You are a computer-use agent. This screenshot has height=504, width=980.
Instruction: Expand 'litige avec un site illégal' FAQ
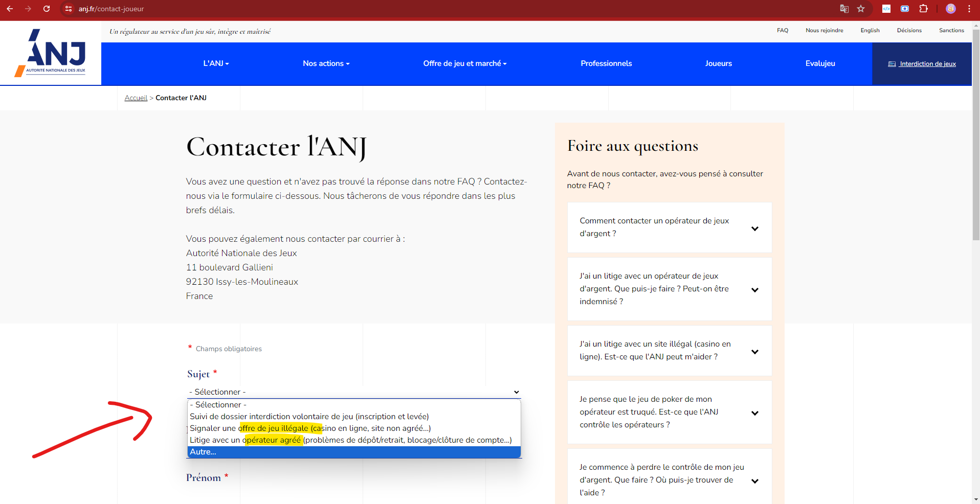pyautogui.click(x=669, y=351)
